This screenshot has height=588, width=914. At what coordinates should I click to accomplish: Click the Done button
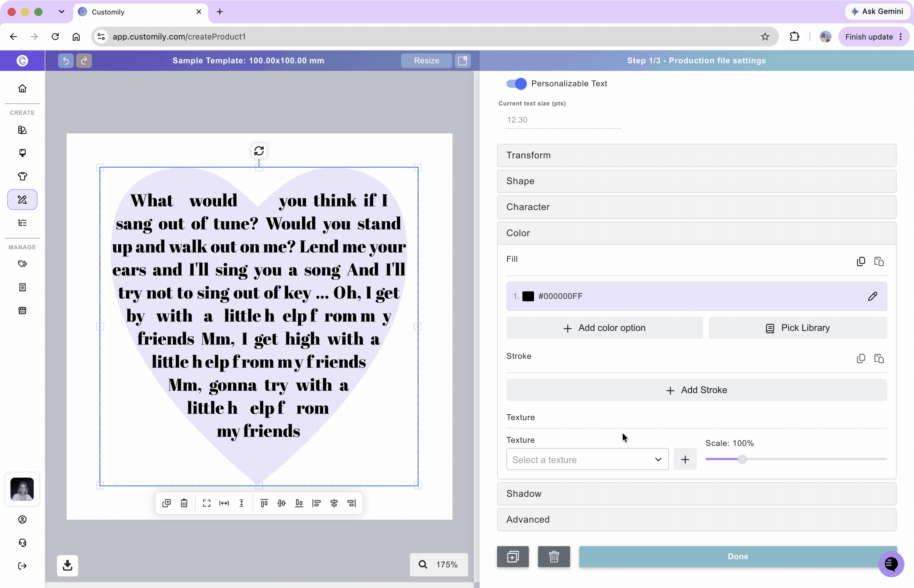point(738,557)
